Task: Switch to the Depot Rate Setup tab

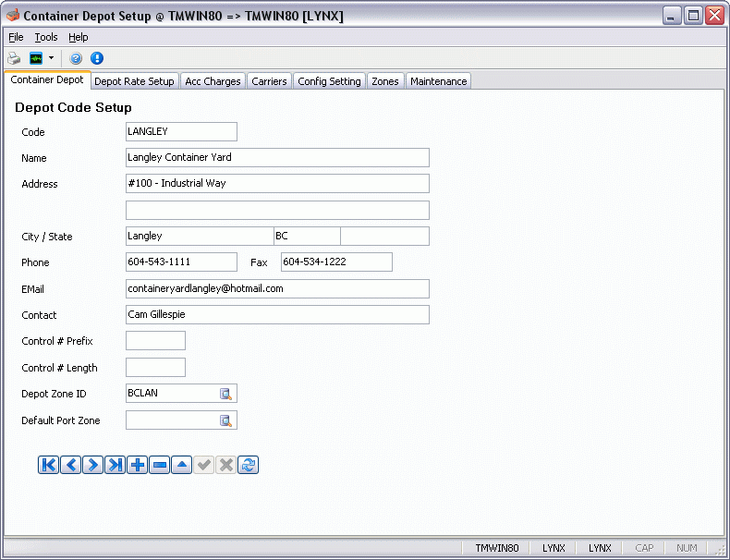Action: (134, 81)
